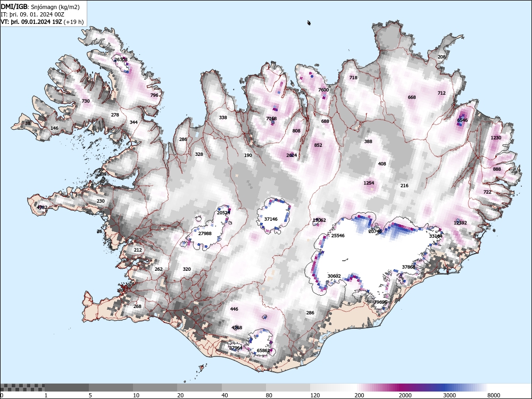This screenshot has height=399, width=532.
Task: Select the number 712
Action: click(x=442, y=93)
